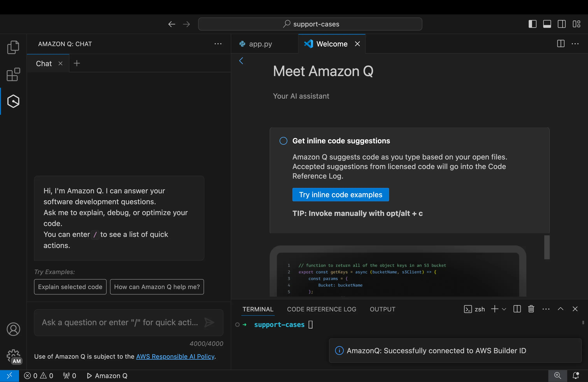The image size is (588, 382).
Task: Expand the new terminal launch profile dropdown
Action: [504, 309]
